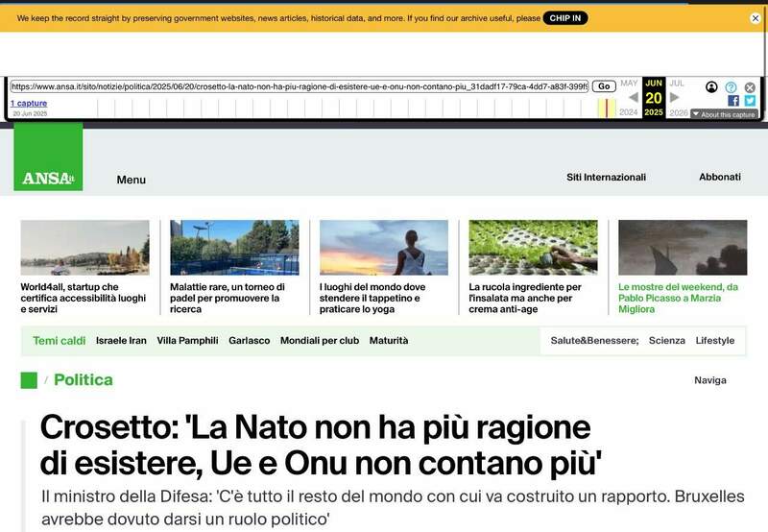The height and width of the screenshot is (532, 768).
Task: Close the donation banner
Action: [x=756, y=18]
